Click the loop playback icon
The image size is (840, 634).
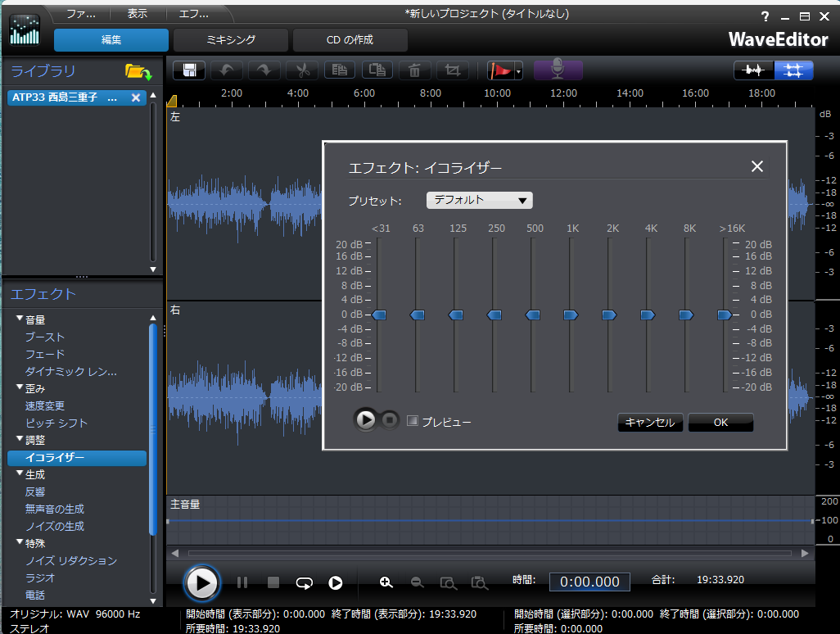pyautogui.click(x=305, y=582)
